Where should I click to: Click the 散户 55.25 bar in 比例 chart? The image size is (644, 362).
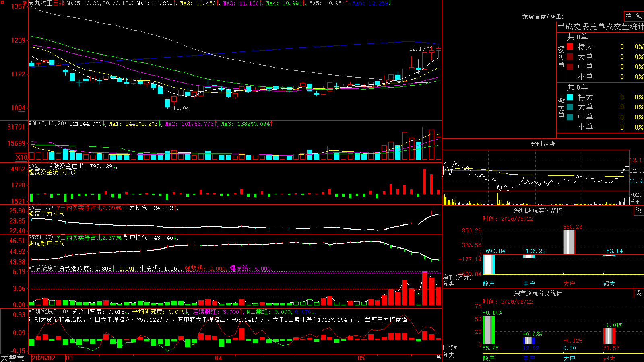pyautogui.click(x=489, y=330)
